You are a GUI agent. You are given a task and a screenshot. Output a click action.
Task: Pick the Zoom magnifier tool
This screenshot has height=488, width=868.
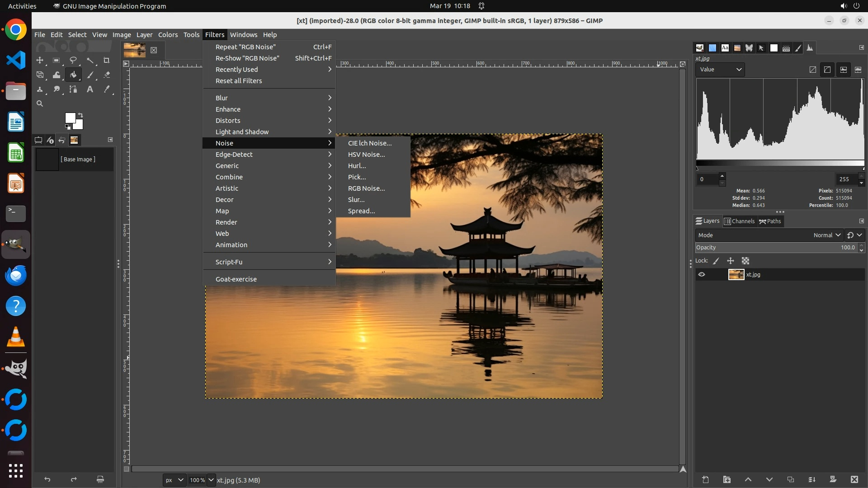40,103
